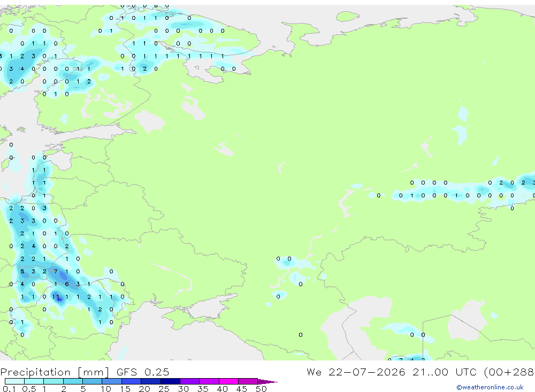
Task: Click the legend label "0.1"
Action: 9,389
